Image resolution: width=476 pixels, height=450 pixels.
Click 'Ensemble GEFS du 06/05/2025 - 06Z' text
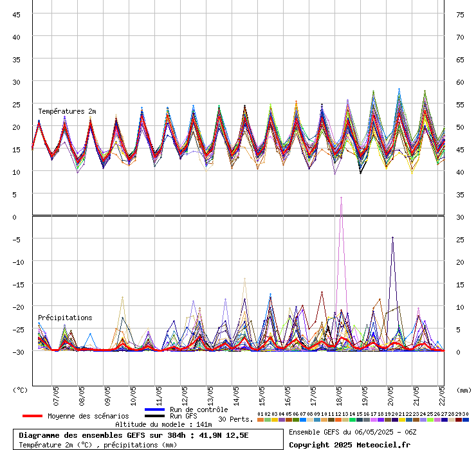point(352,432)
